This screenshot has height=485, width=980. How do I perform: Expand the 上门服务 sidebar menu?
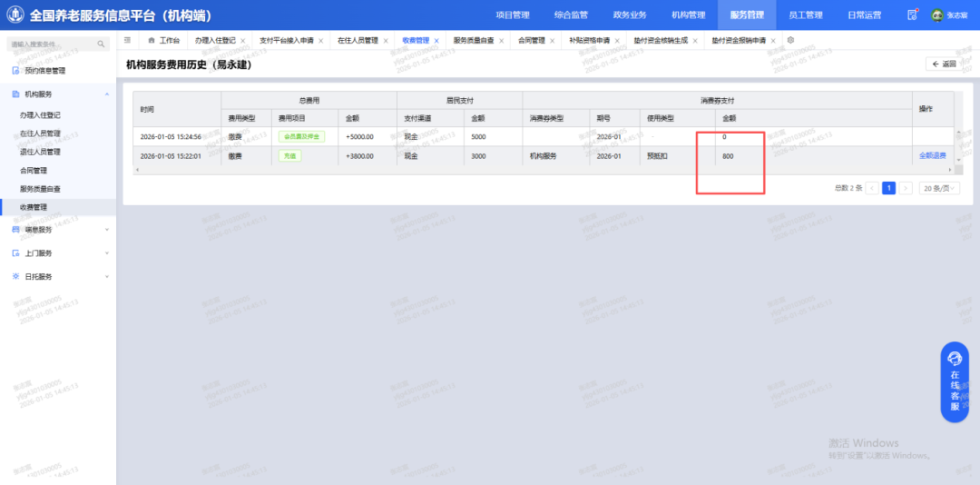point(107,253)
